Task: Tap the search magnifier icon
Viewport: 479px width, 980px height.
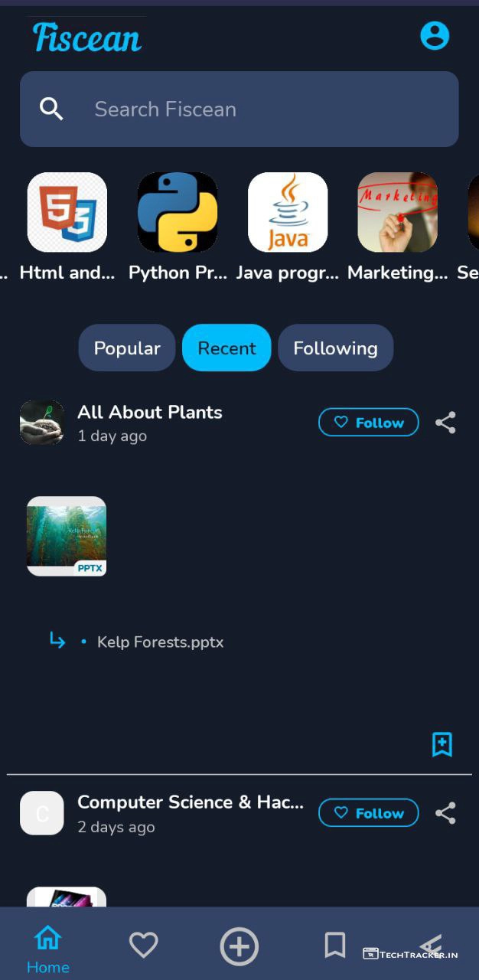Action: tap(51, 109)
